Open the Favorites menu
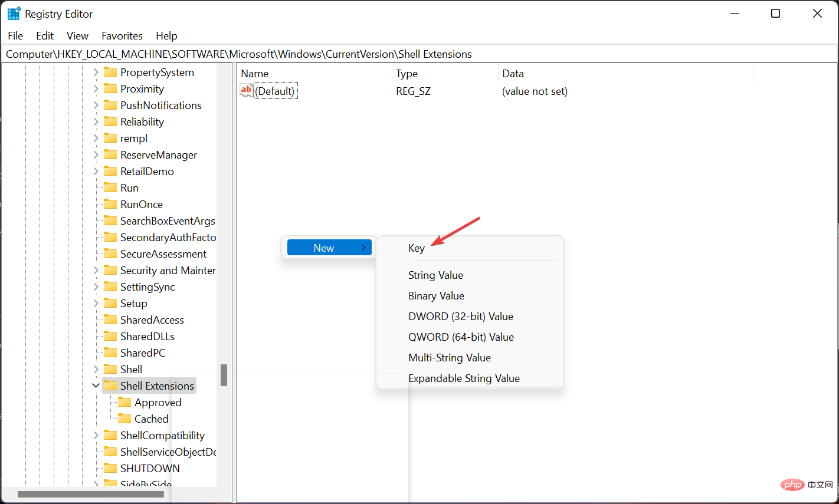The width and height of the screenshot is (839, 504). point(122,36)
